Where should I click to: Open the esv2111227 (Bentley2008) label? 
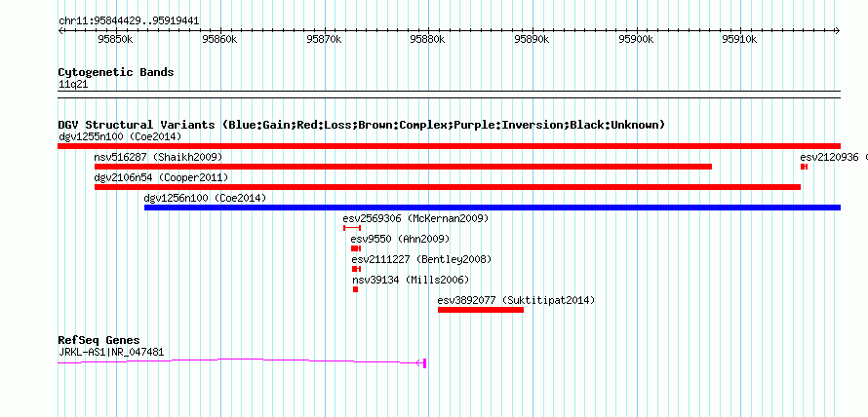pos(421,259)
